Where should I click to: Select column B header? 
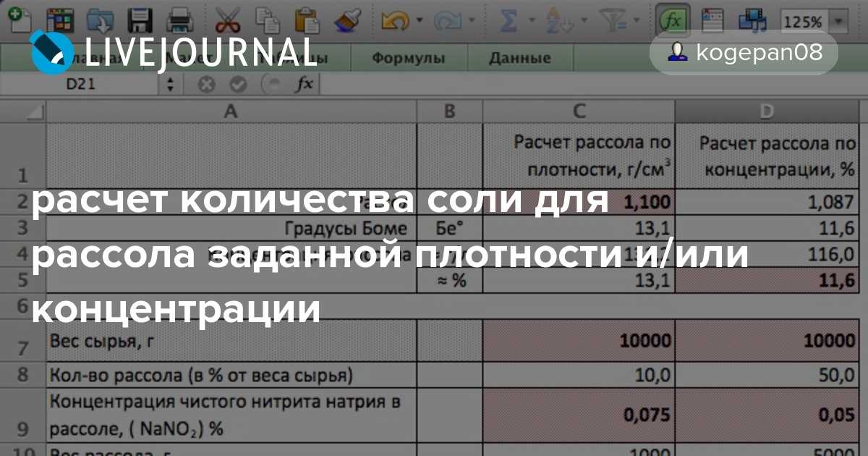click(450, 111)
